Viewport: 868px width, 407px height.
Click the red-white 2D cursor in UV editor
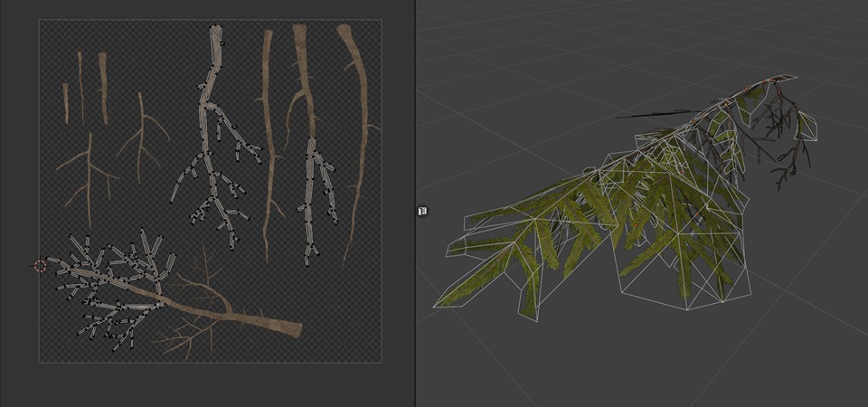[x=40, y=266]
